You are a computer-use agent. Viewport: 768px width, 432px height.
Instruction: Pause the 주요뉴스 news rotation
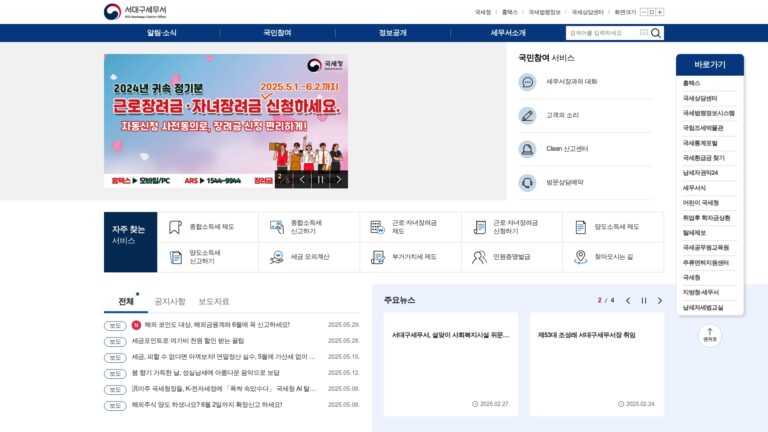[644, 301]
